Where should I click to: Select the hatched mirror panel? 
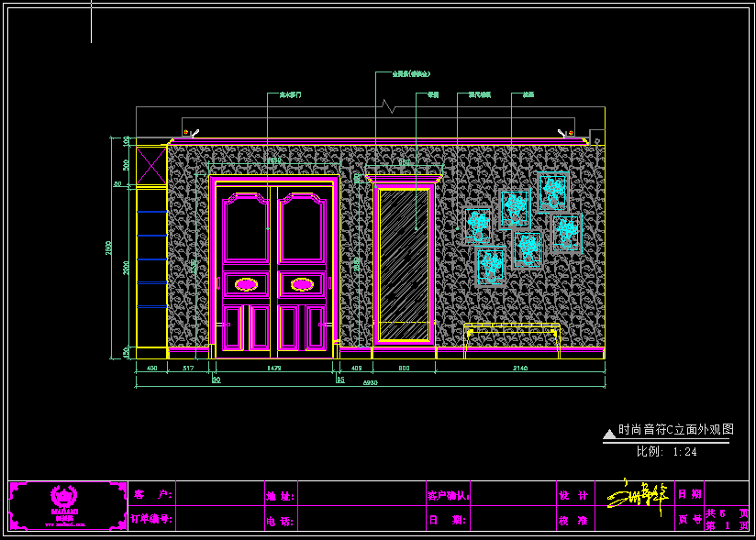pos(404,265)
